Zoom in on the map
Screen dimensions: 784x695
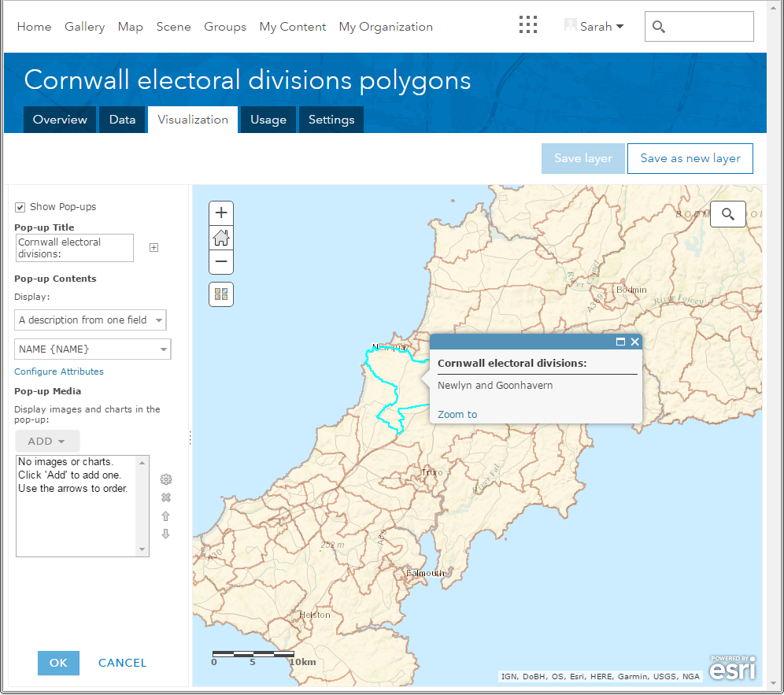point(221,213)
